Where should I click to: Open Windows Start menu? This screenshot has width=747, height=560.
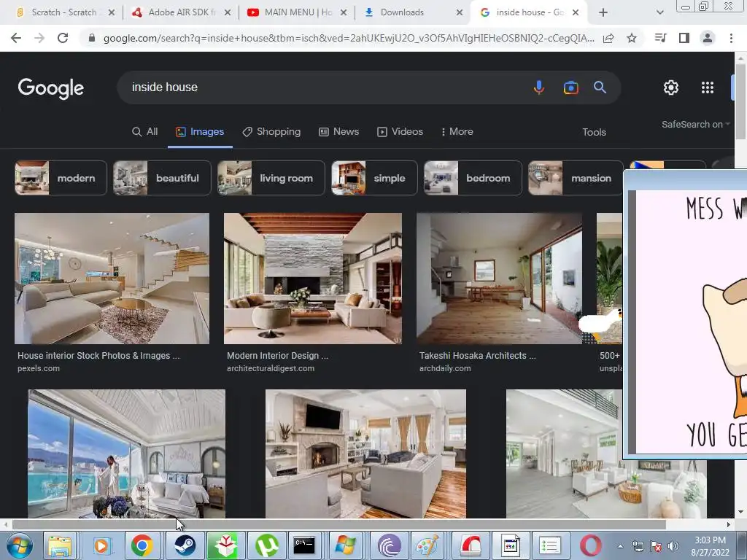click(x=19, y=545)
